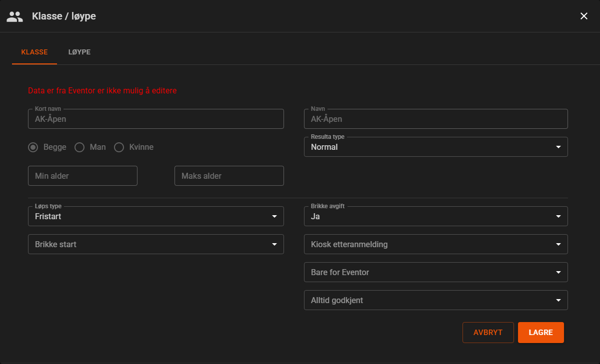The height and width of the screenshot is (364, 600).
Task: Click the Kort navn text field
Action: [156, 119]
